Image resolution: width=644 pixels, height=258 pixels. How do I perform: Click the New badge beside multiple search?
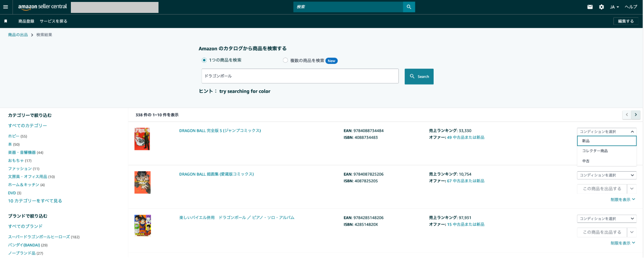332,61
